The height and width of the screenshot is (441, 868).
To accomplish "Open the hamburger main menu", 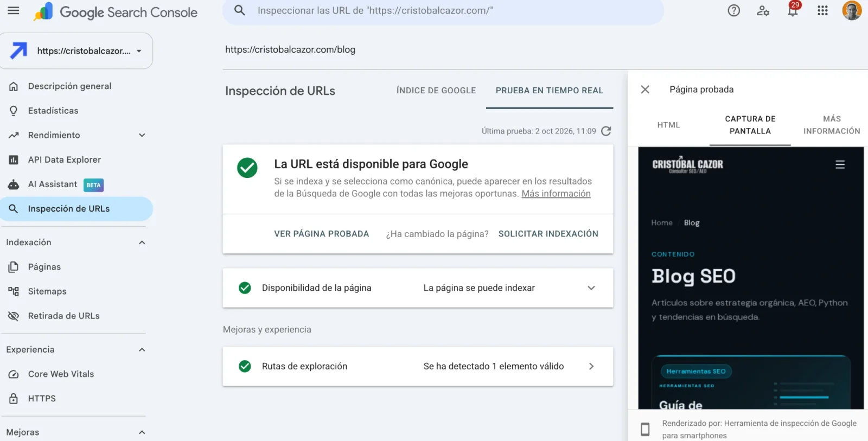I will point(14,10).
